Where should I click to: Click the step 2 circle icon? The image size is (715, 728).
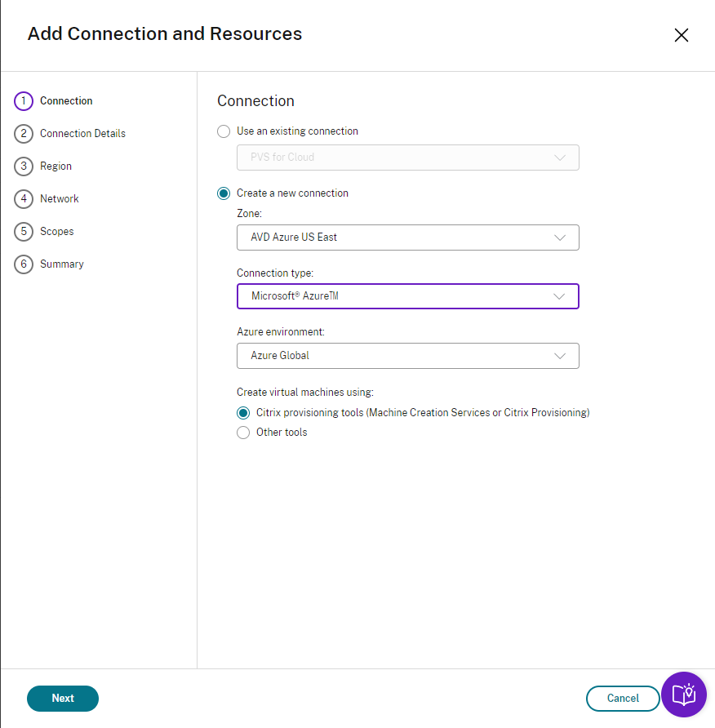click(x=24, y=134)
